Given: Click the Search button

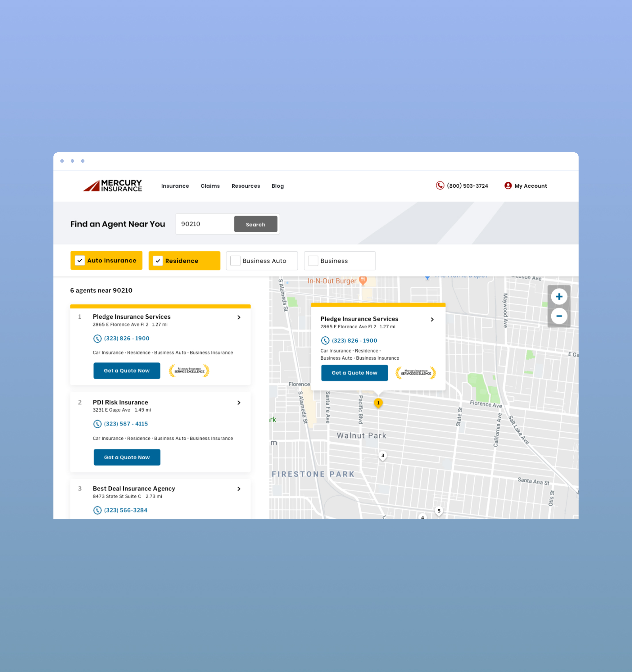Looking at the screenshot, I should [x=256, y=224].
